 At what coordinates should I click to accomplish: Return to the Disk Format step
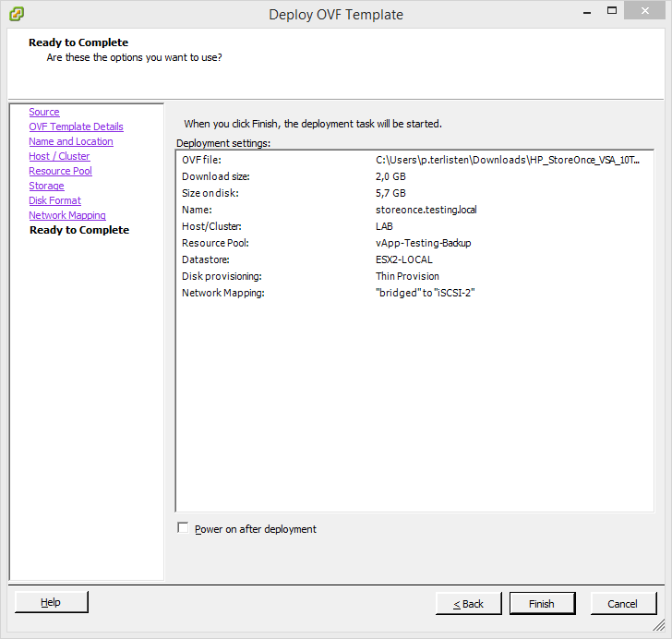pyautogui.click(x=54, y=200)
